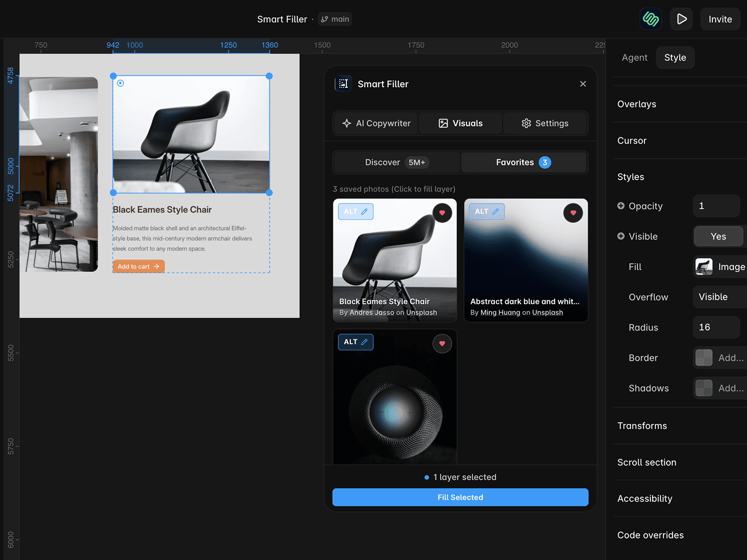Open Ming Huang photographer link
The width and height of the screenshot is (747, 560).
point(500,313)
